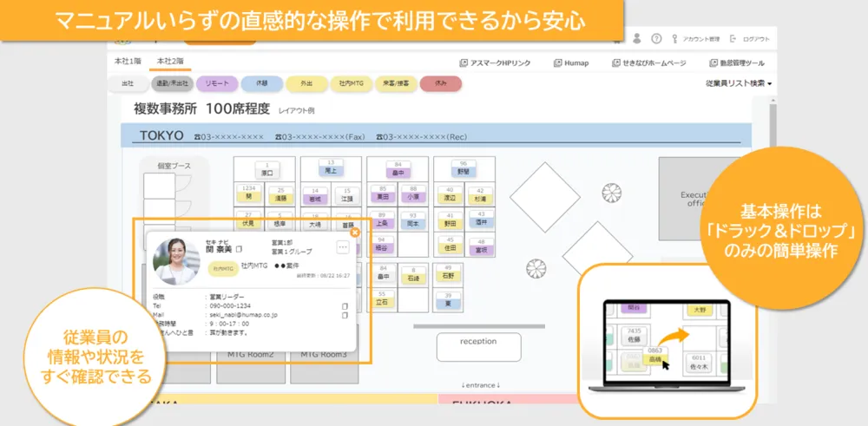Select seat 1 at top of first desk block
The height and width of the screenshot is (426, 868).
click(266, 168)
